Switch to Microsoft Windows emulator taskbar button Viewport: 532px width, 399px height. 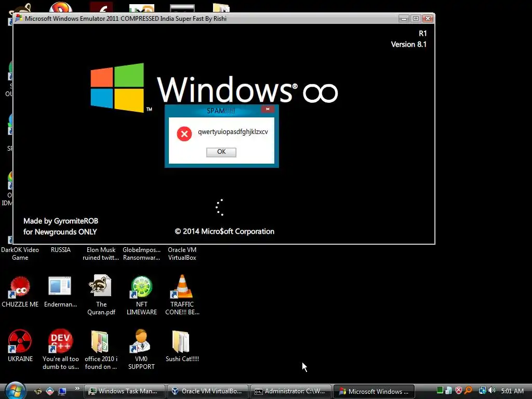coord(374,391)
